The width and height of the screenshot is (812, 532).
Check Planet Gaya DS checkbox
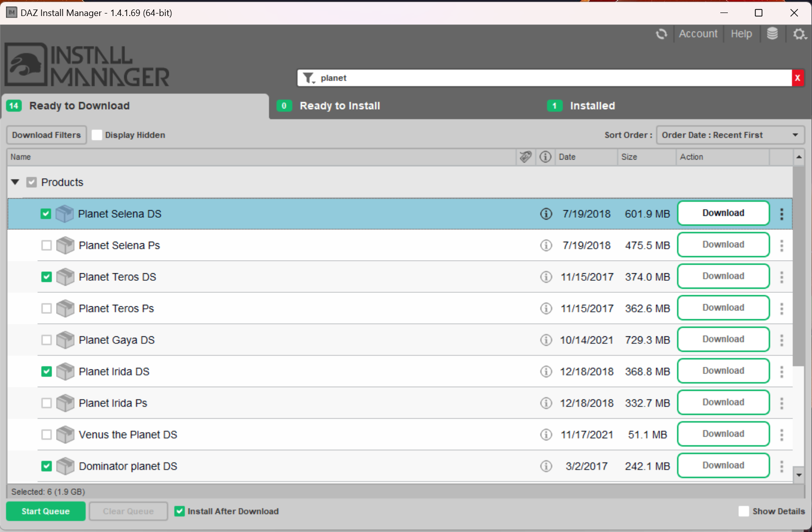tap(47, 340)
